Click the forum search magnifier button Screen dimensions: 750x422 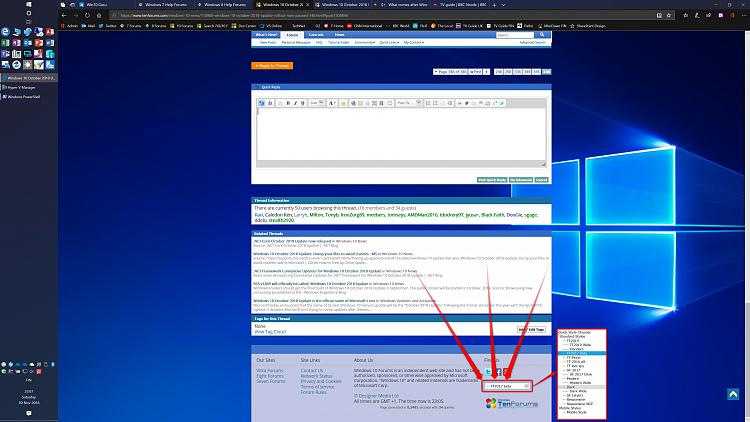(542, 35)
